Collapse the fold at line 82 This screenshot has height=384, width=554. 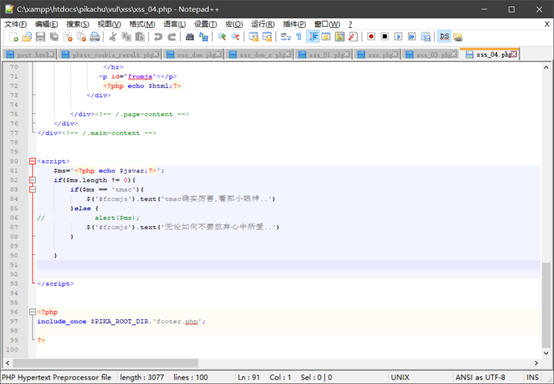(32, 180)
